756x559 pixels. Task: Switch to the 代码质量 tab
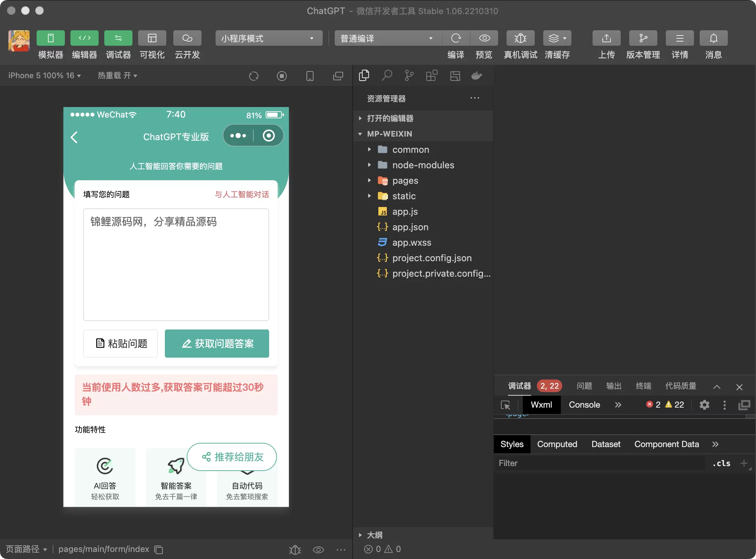pos(681,386)
